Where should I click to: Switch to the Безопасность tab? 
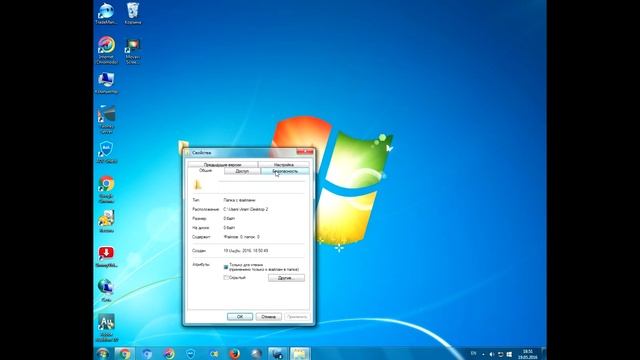pos(284,171)
